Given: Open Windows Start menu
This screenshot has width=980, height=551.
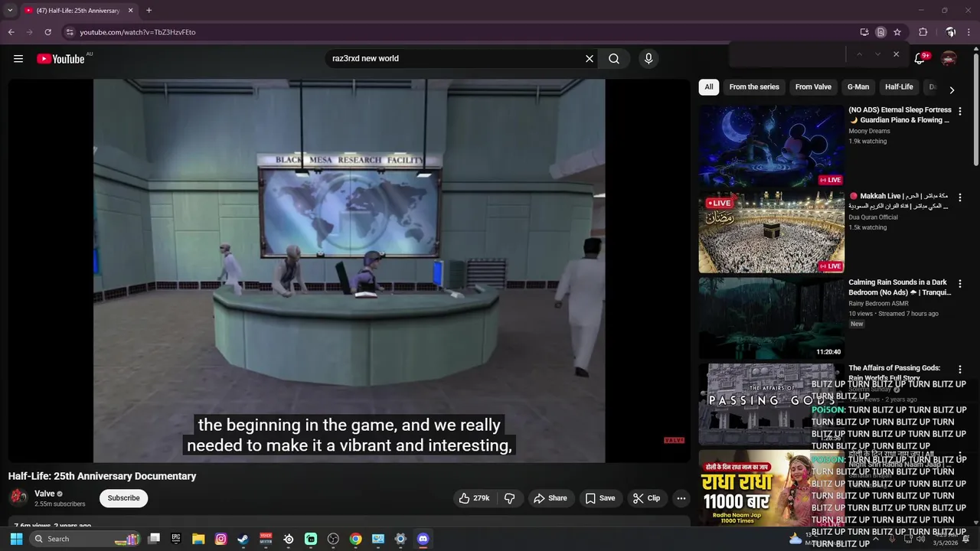Looking at the screenshot, I should pos(16,539).
